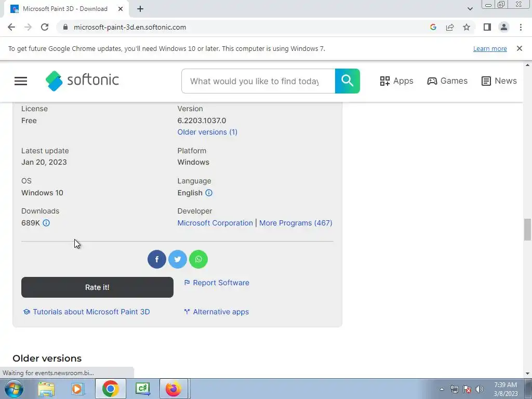The height and width of the screenshot is (399, 532).
Task: Reload the page
Action: coord(45,27)
